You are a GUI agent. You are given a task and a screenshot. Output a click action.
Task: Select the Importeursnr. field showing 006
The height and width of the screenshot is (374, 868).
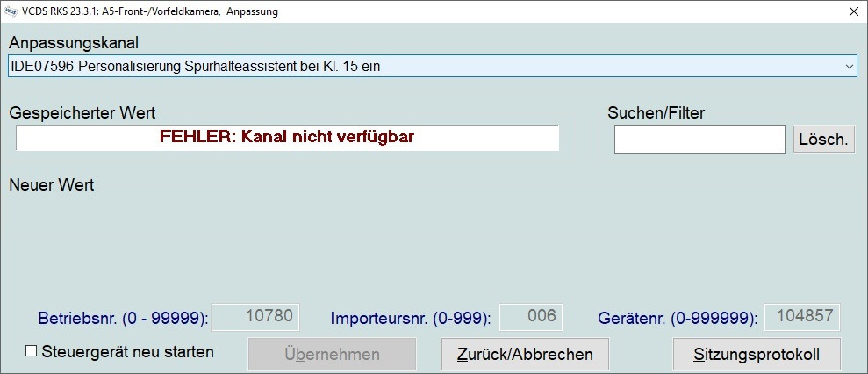click(530, 317)
